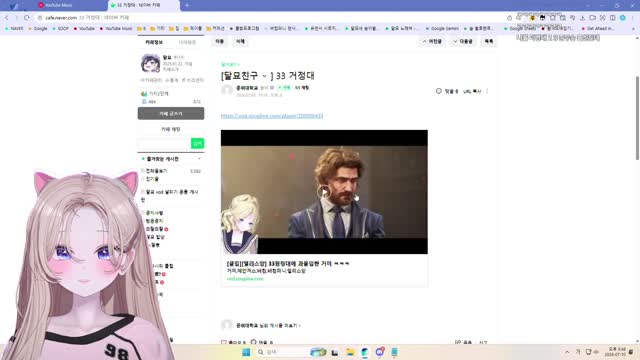Open the 인기글 board

coord(152,179)
